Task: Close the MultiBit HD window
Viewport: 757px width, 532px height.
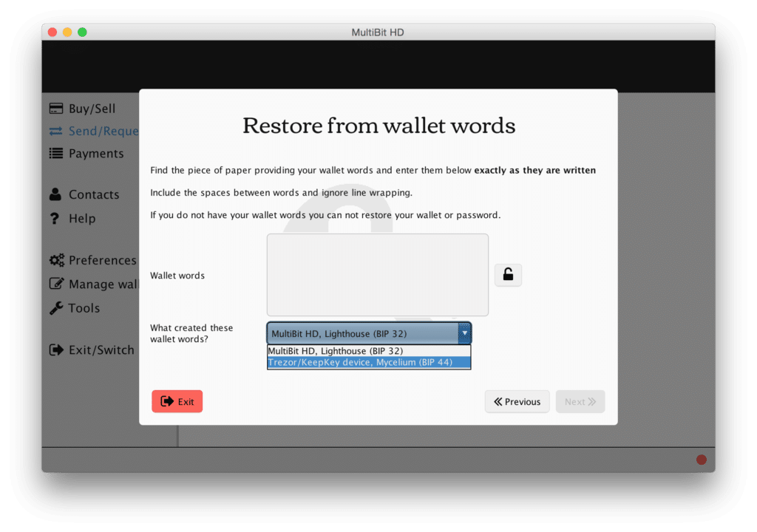Action: 52,32
